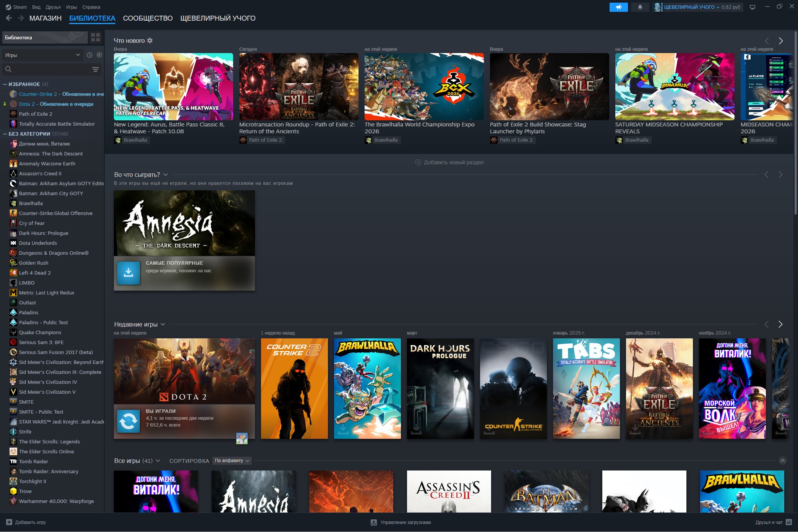Toggle the recent activity clock filter
Viewport: 798px width, 532px height.
coord(89,55)
